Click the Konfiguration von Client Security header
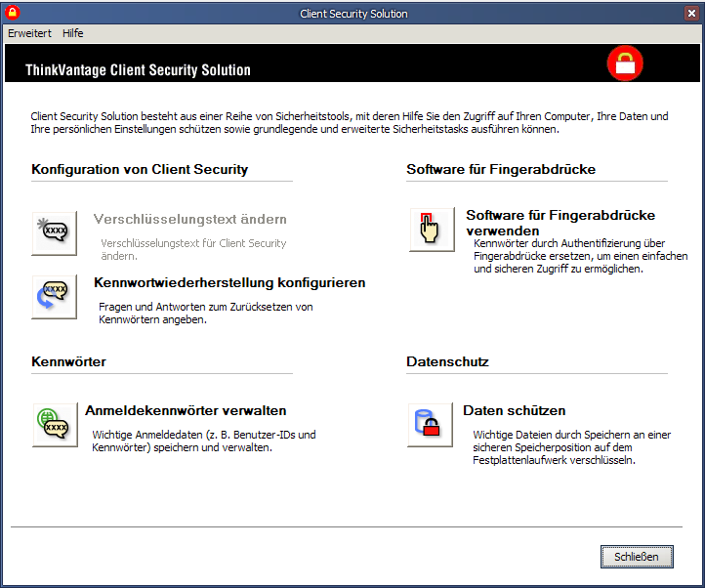The image size is (705, 588). [x=140, y=169]
